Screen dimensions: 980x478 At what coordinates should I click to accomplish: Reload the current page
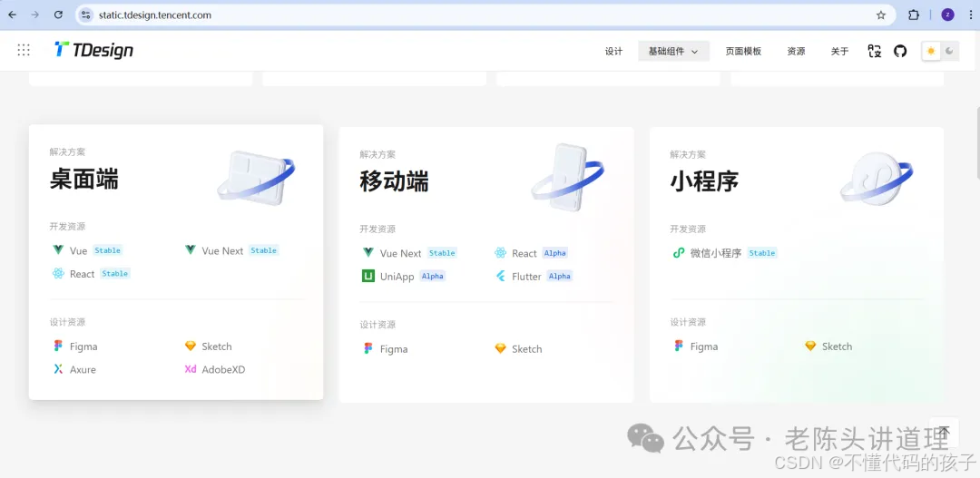click(x=58, y=15)
